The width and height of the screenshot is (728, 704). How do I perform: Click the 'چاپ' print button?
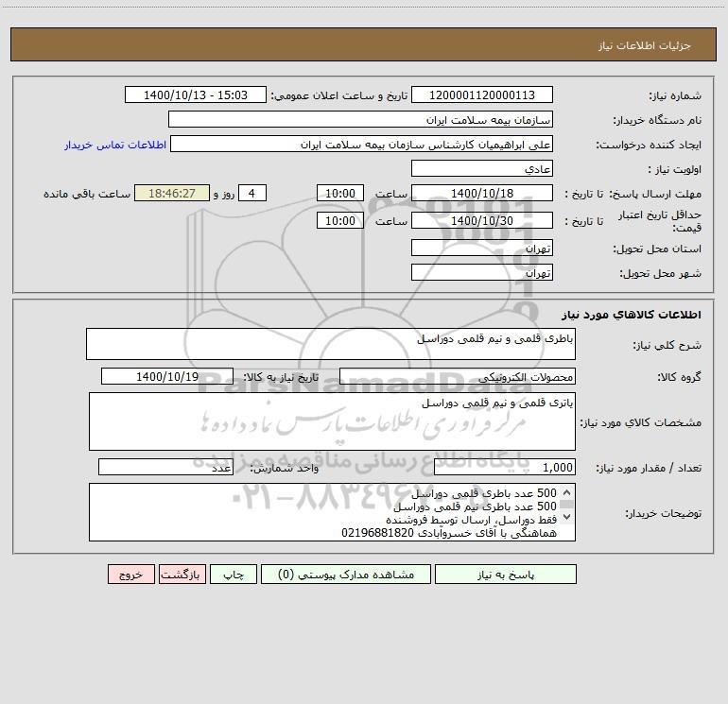click(x=234, y=574)
